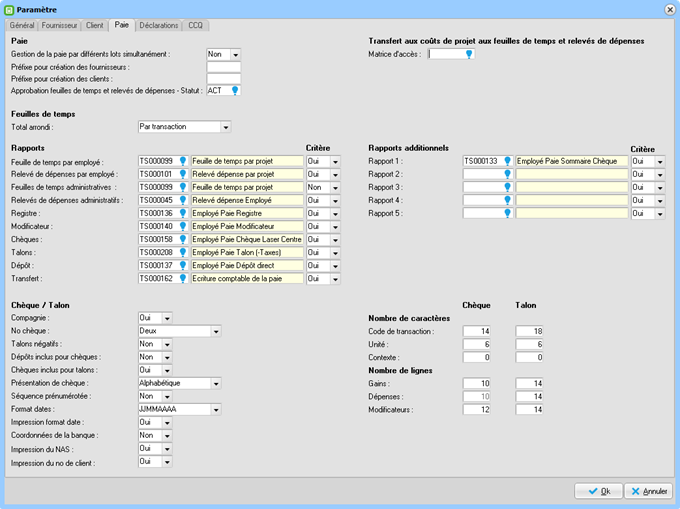Click Chèque Unité field 6
Screen dimensions: 680x509
pos(477,344)
